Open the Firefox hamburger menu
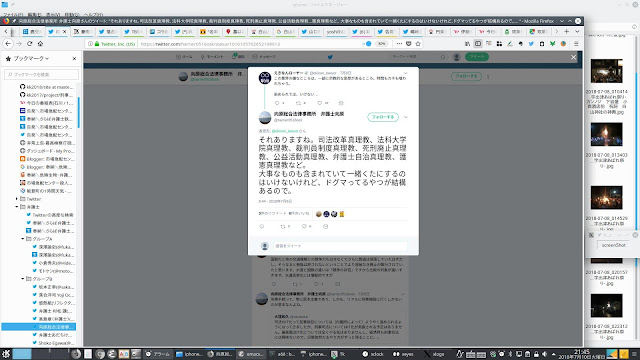 click(576, 44)
